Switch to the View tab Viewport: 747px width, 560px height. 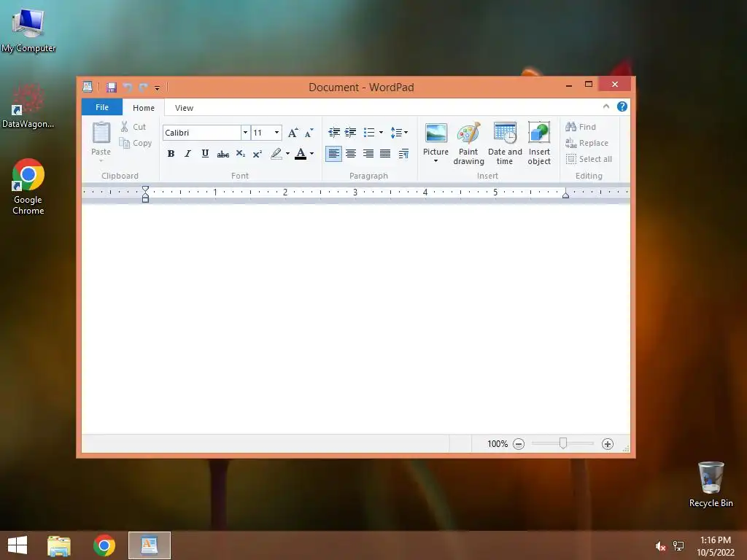[x=184, y=108]
